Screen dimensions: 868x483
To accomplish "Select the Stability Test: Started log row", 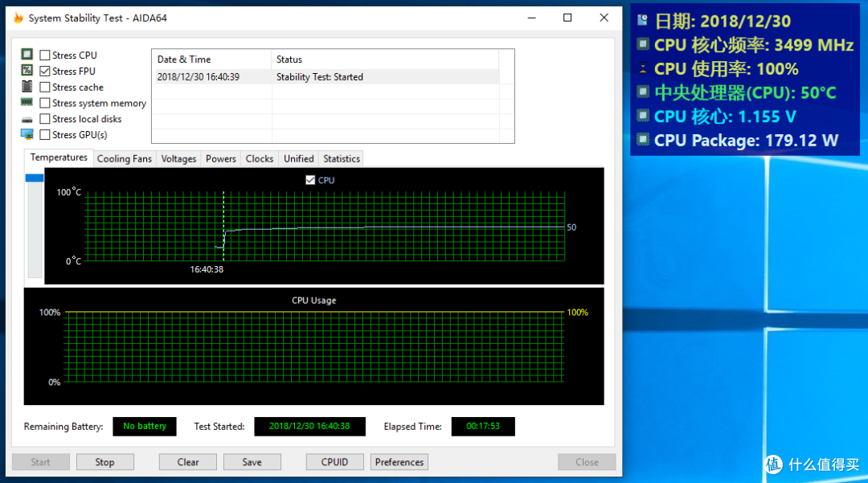I will click(x=325, y=77).
